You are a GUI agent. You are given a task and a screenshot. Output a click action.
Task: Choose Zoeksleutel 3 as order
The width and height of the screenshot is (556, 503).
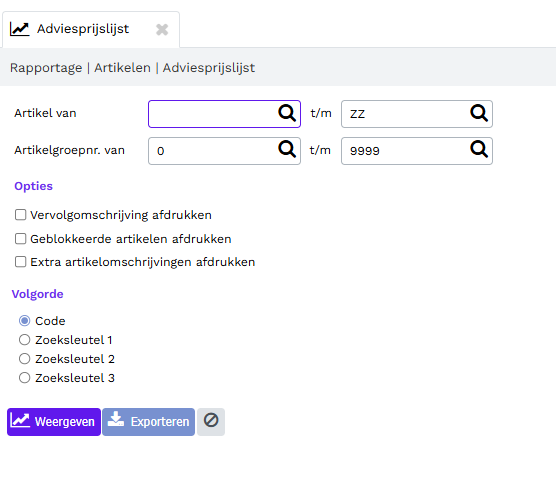click(x=24, y=378)
